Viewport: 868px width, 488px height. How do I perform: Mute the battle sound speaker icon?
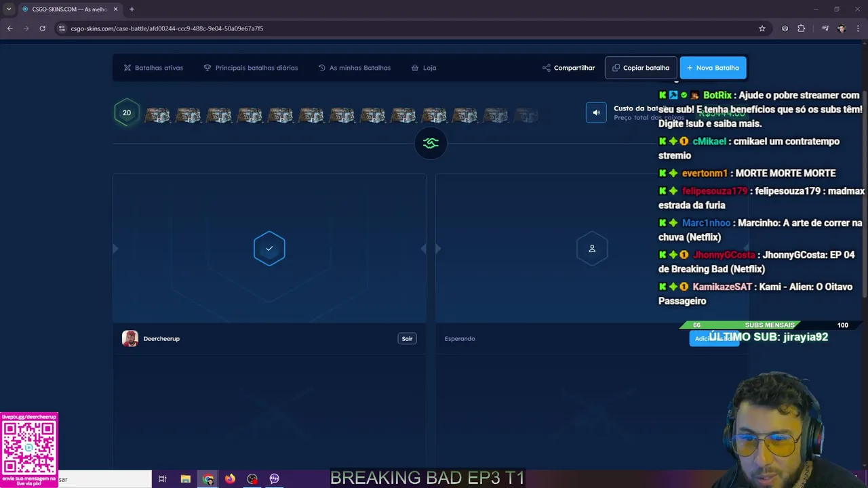(596, 113)
